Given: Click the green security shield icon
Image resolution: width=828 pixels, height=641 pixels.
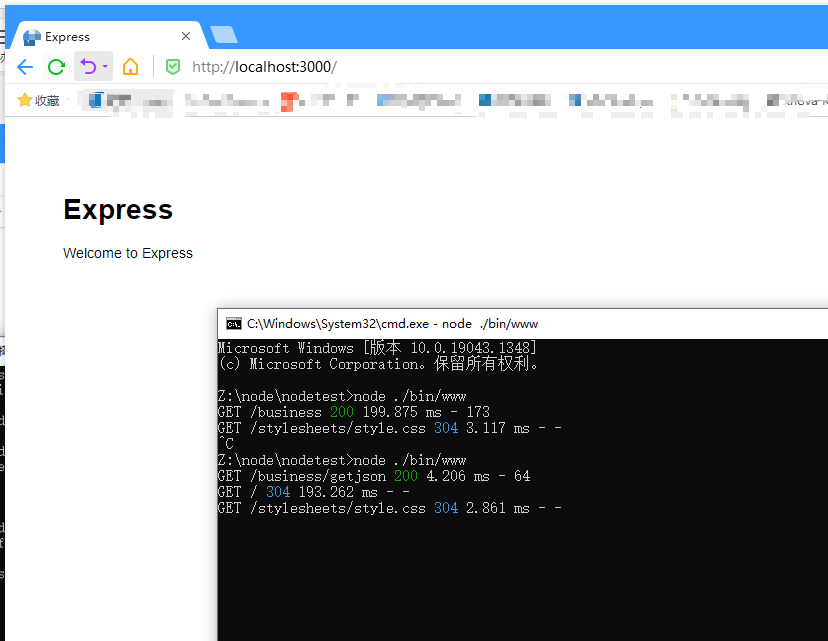Looking at the screenshot, I should [x=173, y=67].
